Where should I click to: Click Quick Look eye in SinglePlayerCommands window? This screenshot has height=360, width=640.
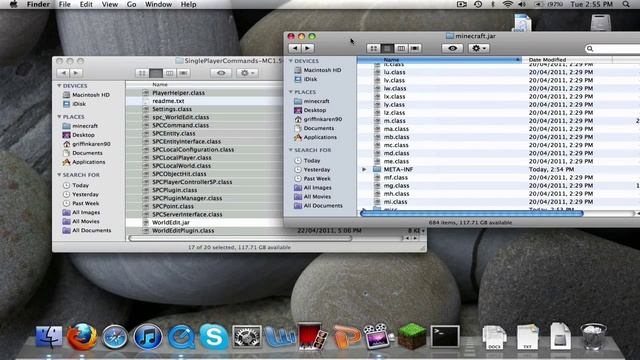click(x=221, y=73)
